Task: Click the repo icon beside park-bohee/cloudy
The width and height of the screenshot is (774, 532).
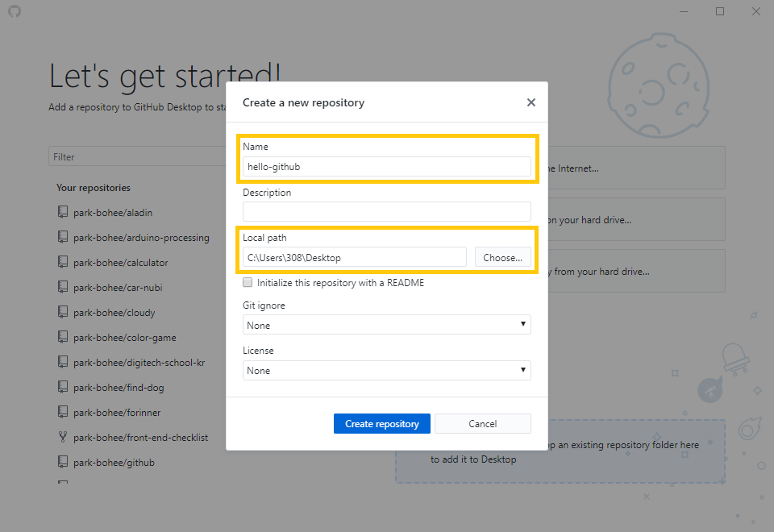Action: (63, 312)
